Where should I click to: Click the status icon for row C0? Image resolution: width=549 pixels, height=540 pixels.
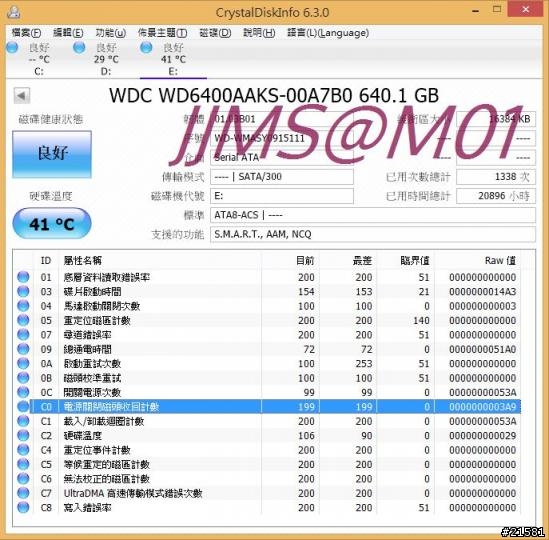click(23, 407)
